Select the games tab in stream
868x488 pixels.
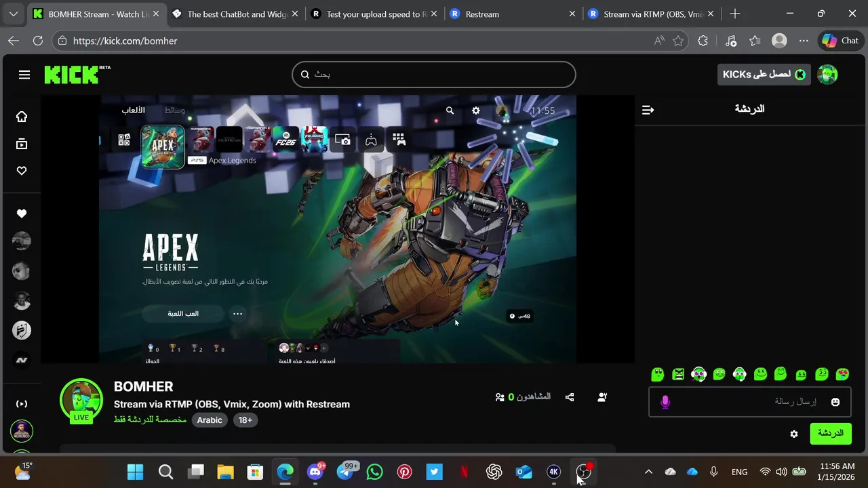pyautogui.click(x=134, y=110)
